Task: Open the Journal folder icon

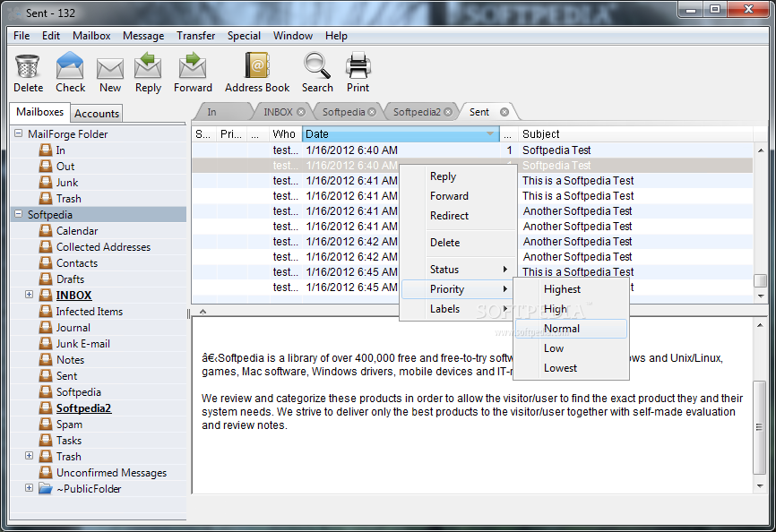Action: point(46,327)
